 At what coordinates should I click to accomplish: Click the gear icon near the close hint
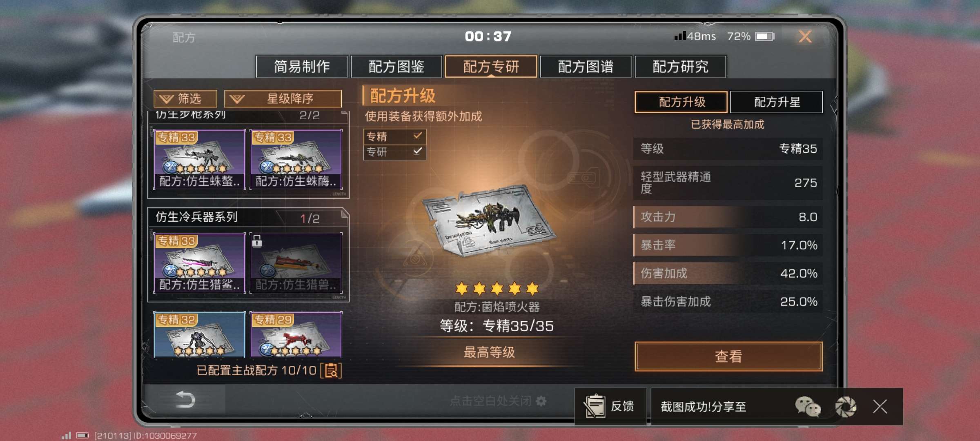pos(541,401)
